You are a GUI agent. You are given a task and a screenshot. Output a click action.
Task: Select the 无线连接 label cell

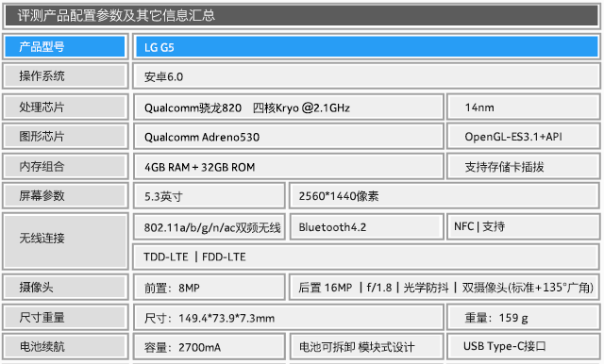(x=65, y=241)
